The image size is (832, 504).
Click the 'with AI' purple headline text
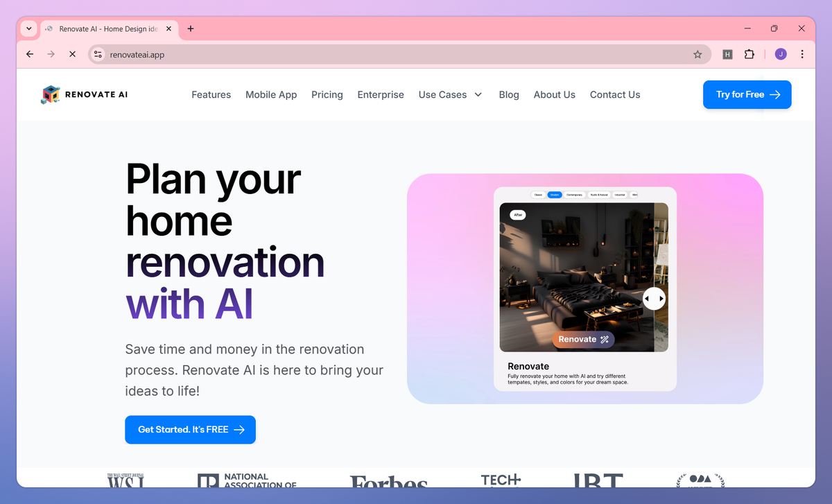189,304
